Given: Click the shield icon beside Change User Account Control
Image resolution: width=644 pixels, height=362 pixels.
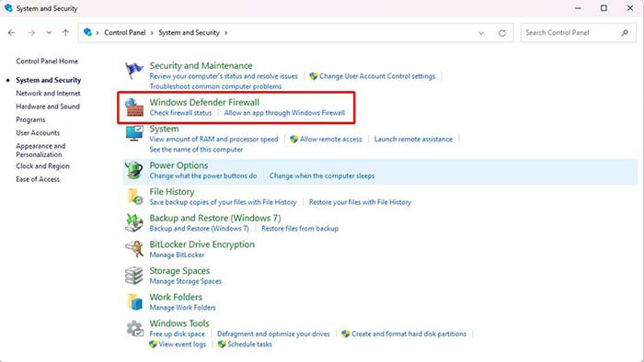Looking at the screenshot, I should click(x=314, y=76).
